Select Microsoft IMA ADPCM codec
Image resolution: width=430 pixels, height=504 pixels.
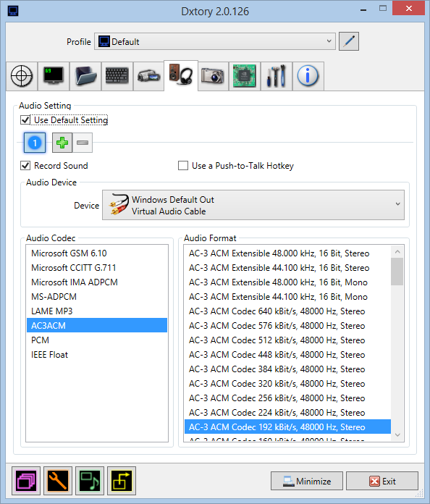tap(97, 282)
